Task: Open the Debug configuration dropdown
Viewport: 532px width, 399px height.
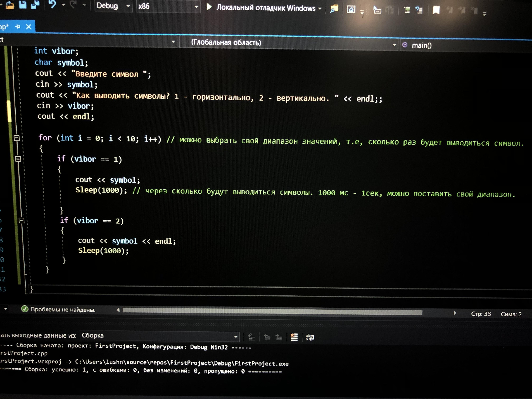Action: point(128,6)
